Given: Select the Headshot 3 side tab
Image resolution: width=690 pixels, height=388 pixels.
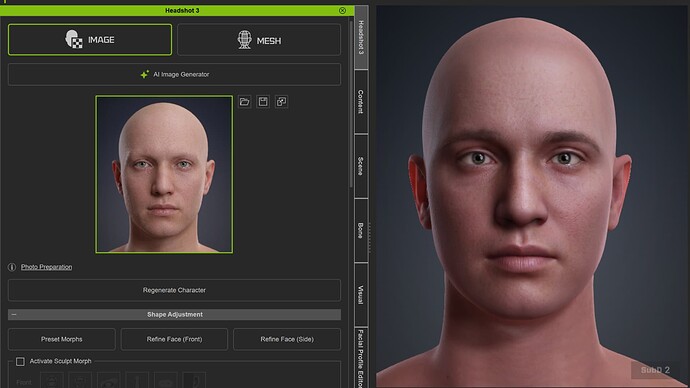Looking at the screenshot, I should point(361,37).
